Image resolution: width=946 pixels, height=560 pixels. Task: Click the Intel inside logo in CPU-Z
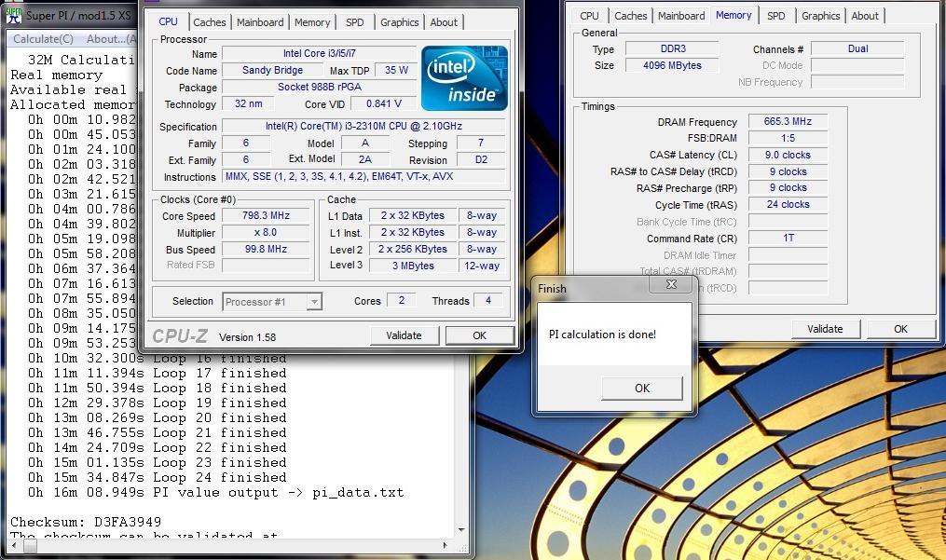click(x=464, y=78)
